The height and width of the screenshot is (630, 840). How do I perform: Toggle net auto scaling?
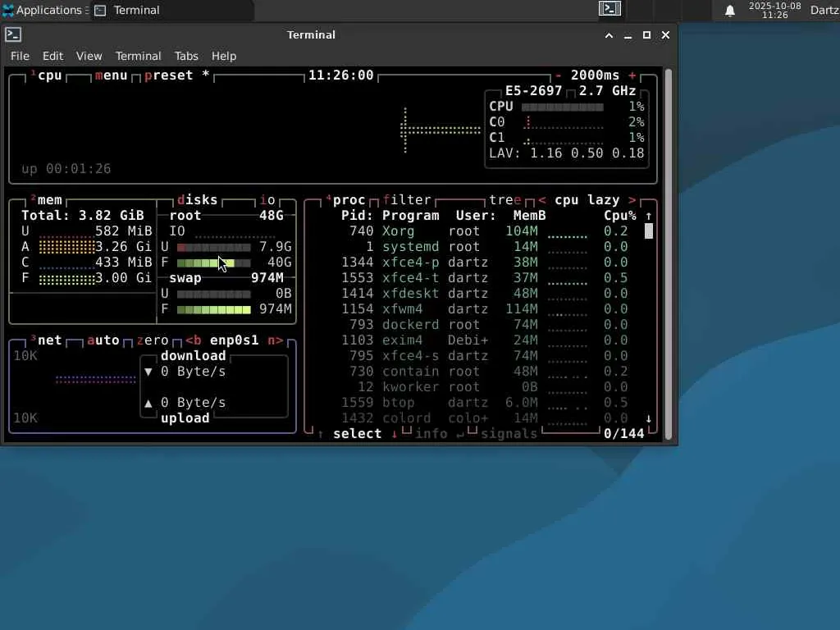103,340
